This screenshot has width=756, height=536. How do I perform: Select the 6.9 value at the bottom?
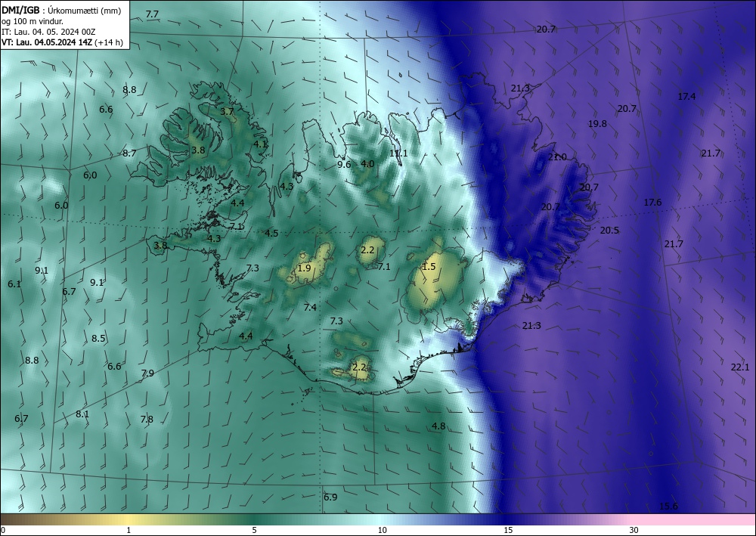(330, 497)
